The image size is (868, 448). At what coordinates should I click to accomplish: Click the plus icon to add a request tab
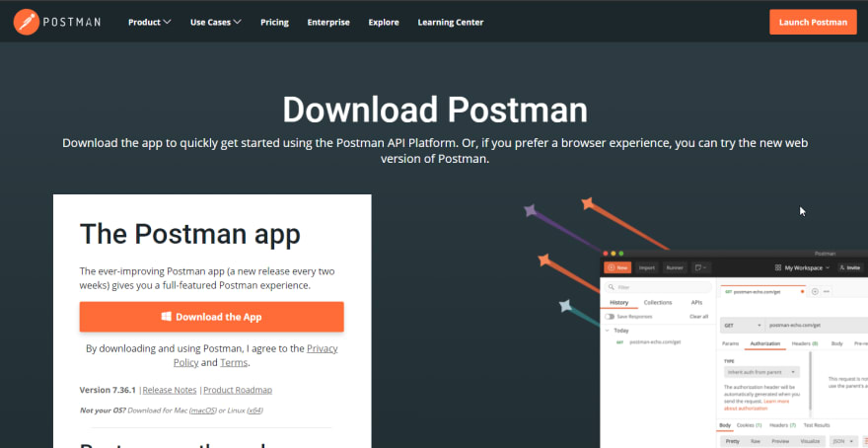point(815,291)
